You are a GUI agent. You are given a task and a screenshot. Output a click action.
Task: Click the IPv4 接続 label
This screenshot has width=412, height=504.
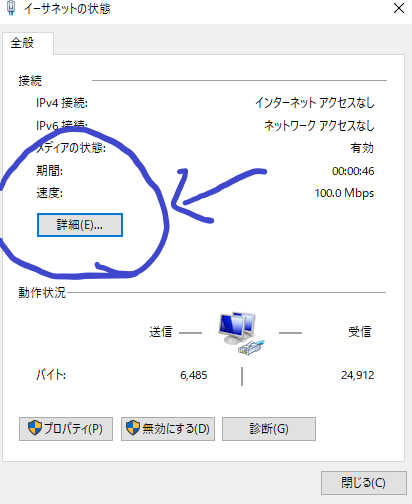tap(62, 103)
